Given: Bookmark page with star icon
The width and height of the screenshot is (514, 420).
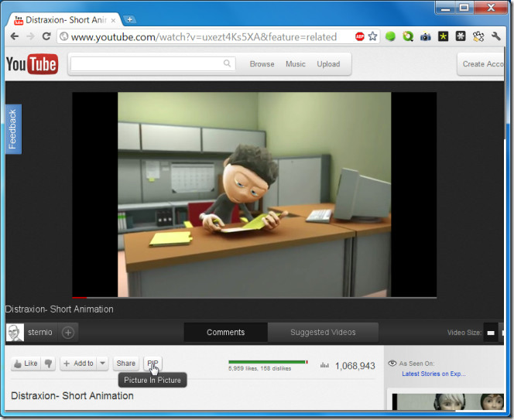Looking at the screenshot, I should (372, 36).
